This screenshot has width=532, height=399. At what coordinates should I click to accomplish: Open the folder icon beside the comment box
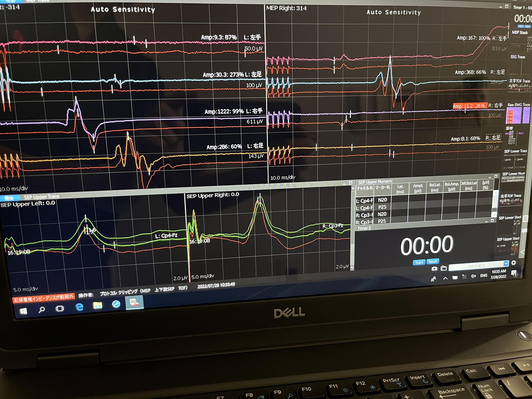pos(443,268)
